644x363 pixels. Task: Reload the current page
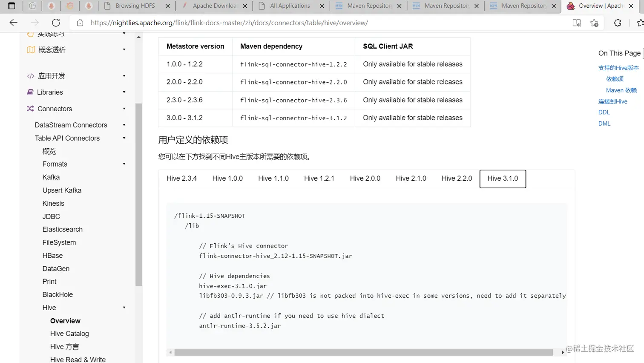pyautogui.click(x=56, y=23)
